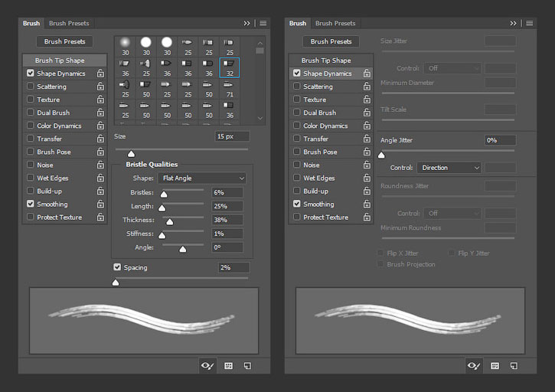Click lock icon beside Wet Edges in right panel

pyautogui.click(x=367, y=178)
